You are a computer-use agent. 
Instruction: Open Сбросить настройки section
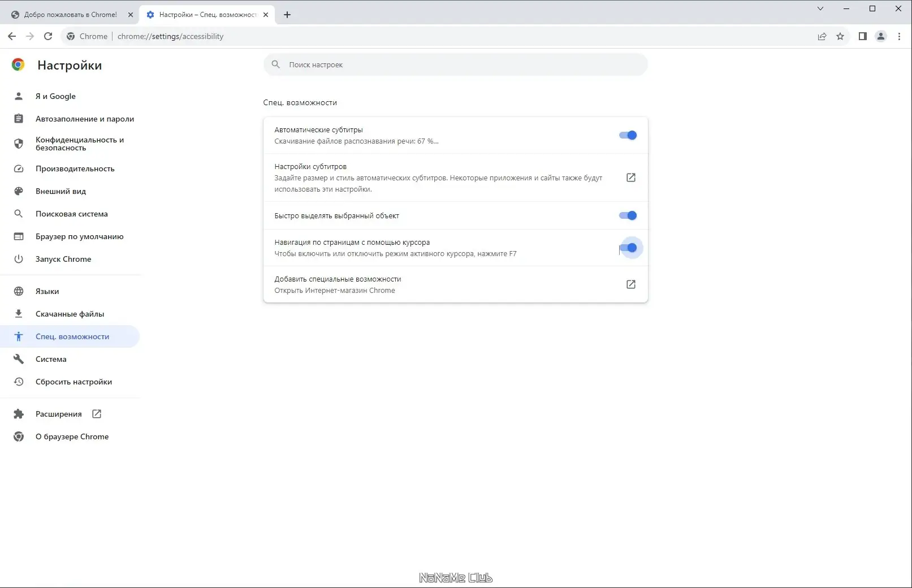tap(74, 382)
